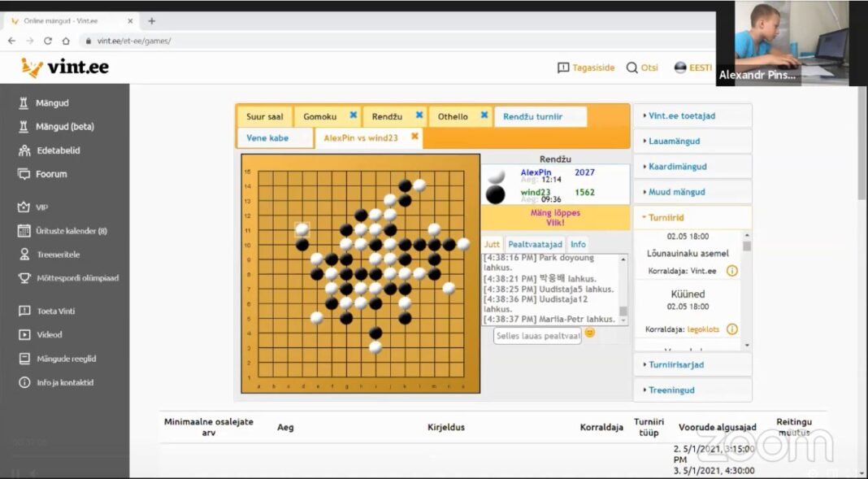The image size is (868, 479).
Task: Click the highlighted last-move white stone
Action: (302, 229)
